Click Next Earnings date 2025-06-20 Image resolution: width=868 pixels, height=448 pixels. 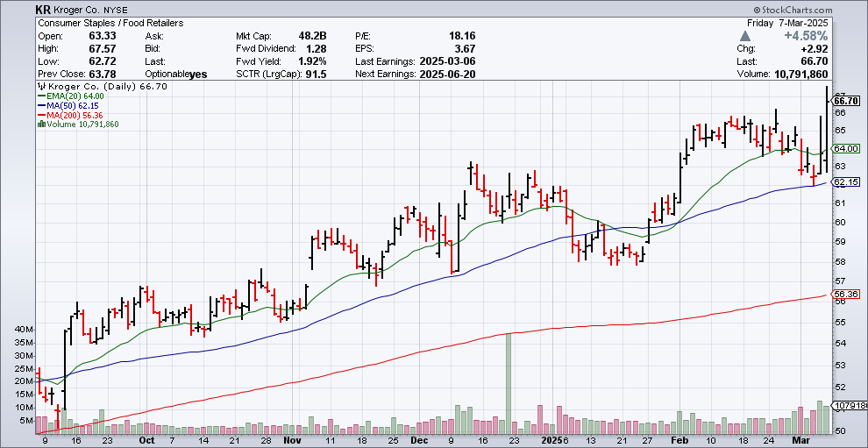click(447, 75)
